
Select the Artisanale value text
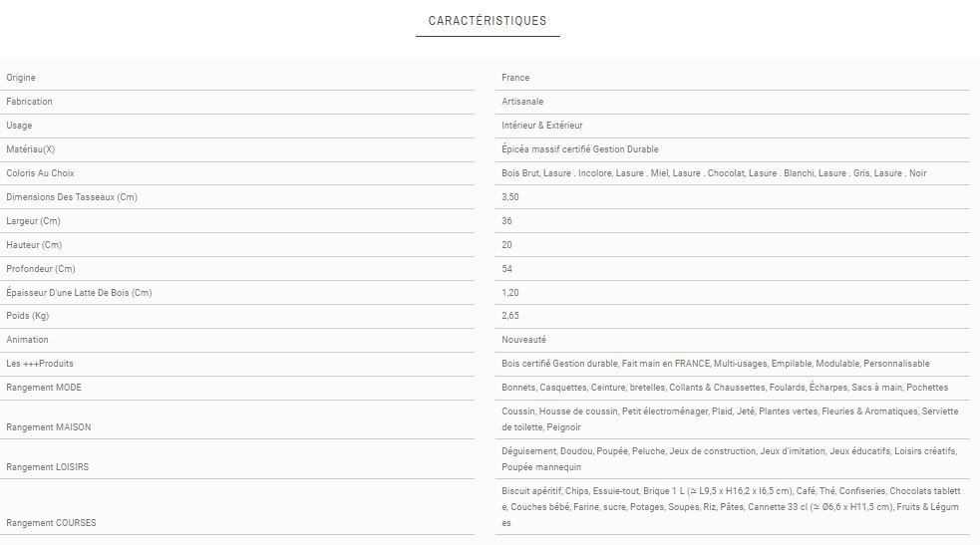(x=522, y=102)
